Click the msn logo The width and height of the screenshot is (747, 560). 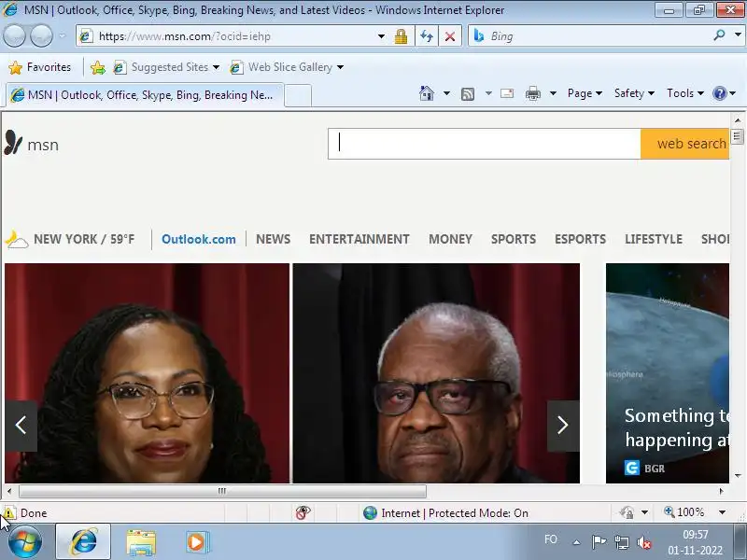click(32, 144)
